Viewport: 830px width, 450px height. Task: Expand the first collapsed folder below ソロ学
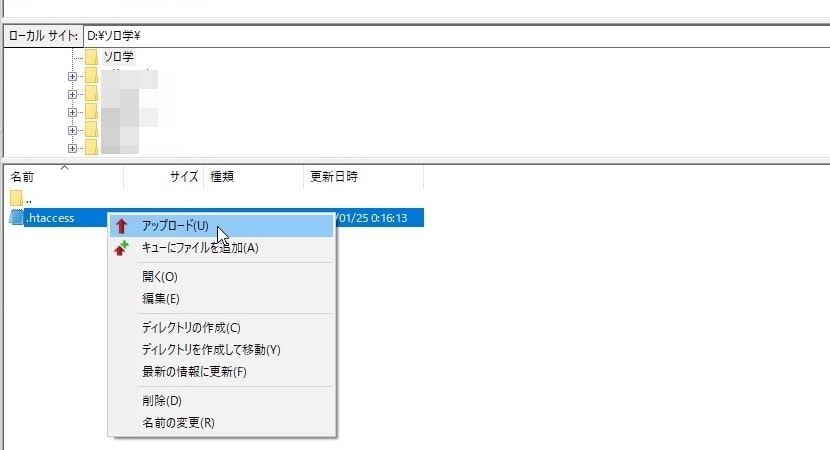(72, 76)
